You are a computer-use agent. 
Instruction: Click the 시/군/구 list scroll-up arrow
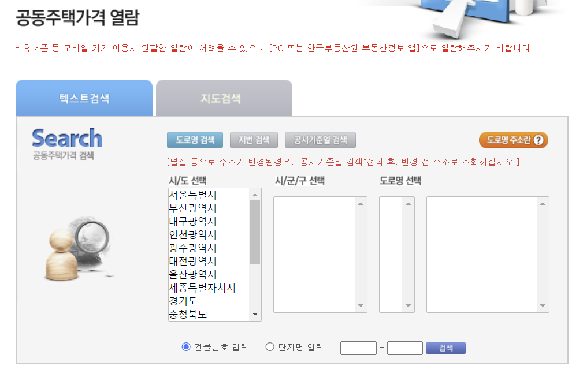[361, 203]
